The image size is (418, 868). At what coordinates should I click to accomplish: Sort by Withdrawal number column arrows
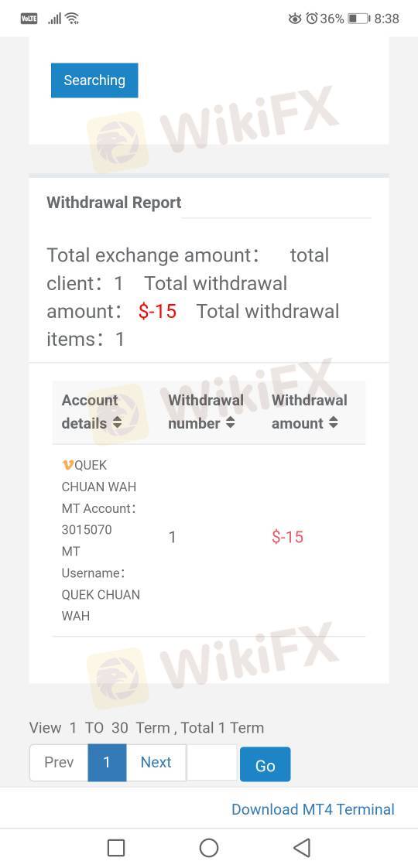click(231, 423)
